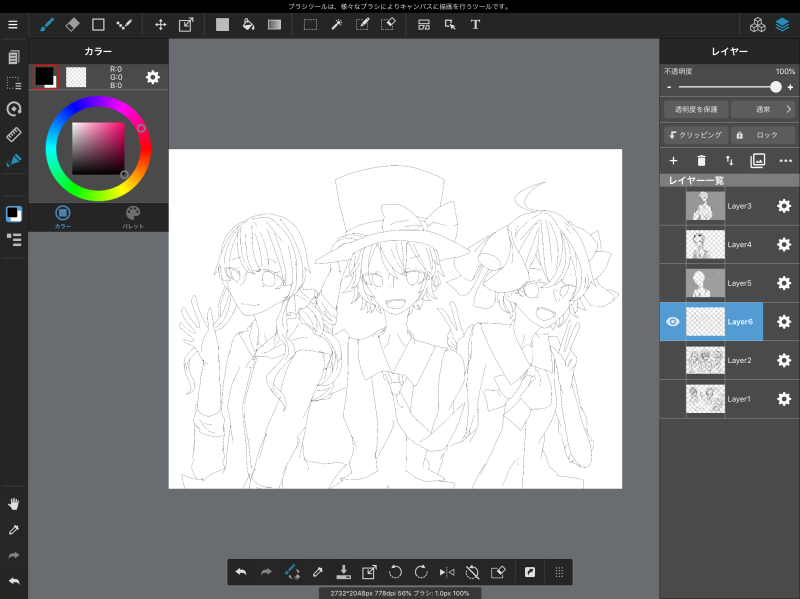Image resolution: width=800 pixels, height=599 pixels.
Task: Click redo arrow in left sidebar
Action: pos(14,556)
